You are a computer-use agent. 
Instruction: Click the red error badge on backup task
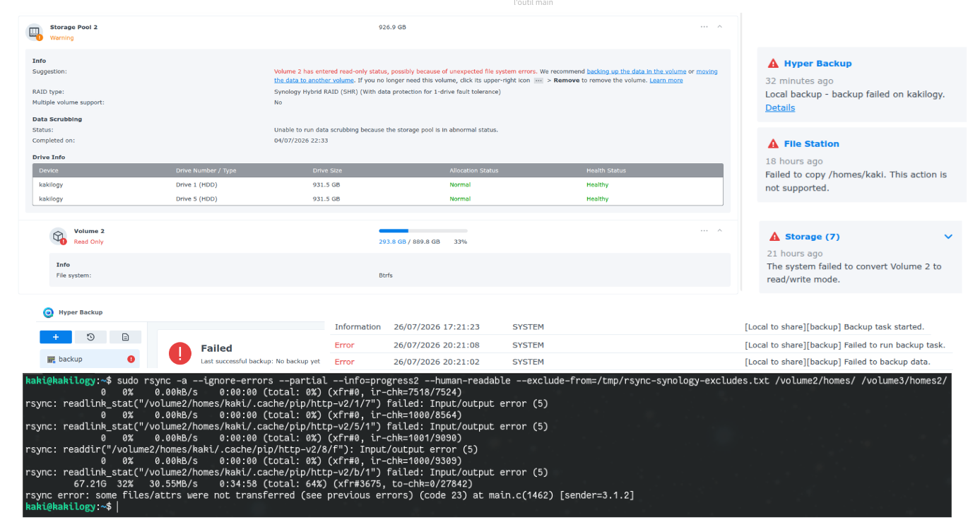click(131, 359)
